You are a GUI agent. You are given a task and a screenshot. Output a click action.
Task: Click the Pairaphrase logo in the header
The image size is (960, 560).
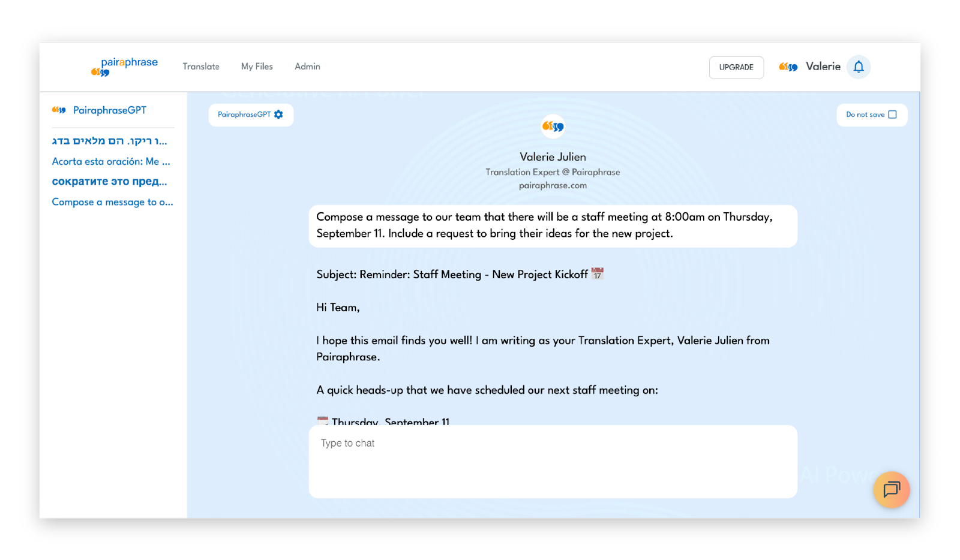[125, 67]
